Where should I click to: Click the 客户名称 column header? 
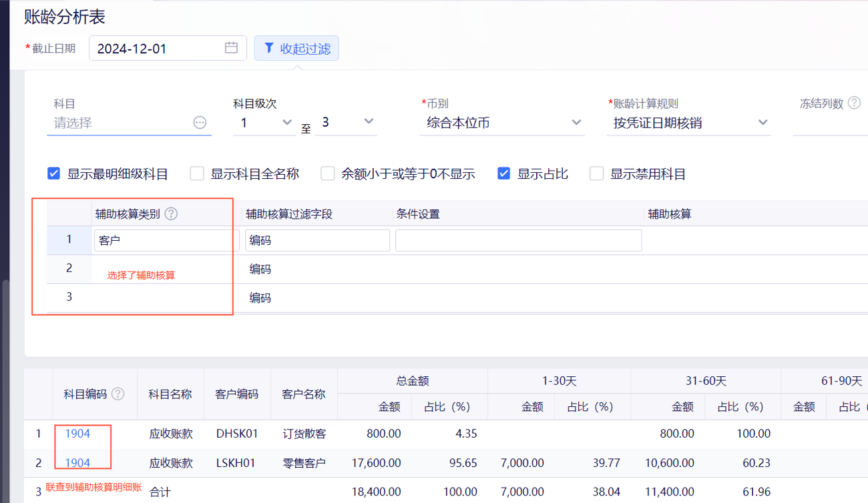point(304,394)
